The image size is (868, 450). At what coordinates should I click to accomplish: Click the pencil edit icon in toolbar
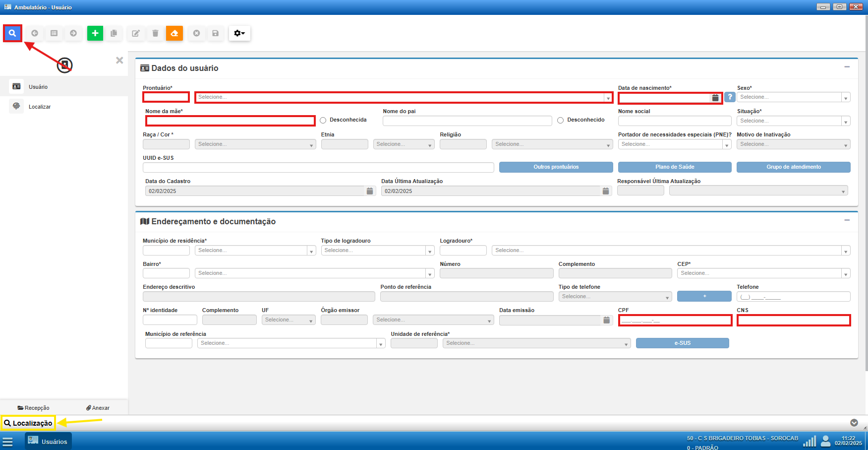(x=135, y=33)
